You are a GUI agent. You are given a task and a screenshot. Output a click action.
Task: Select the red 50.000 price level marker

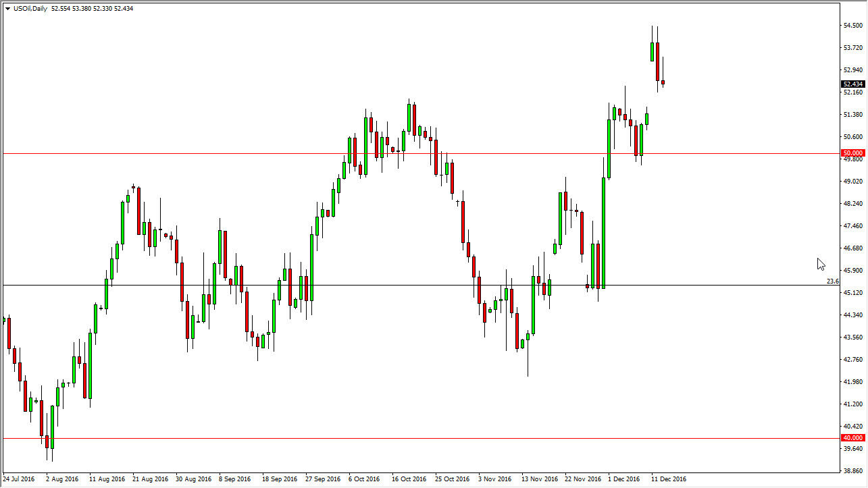click(853, 153)
